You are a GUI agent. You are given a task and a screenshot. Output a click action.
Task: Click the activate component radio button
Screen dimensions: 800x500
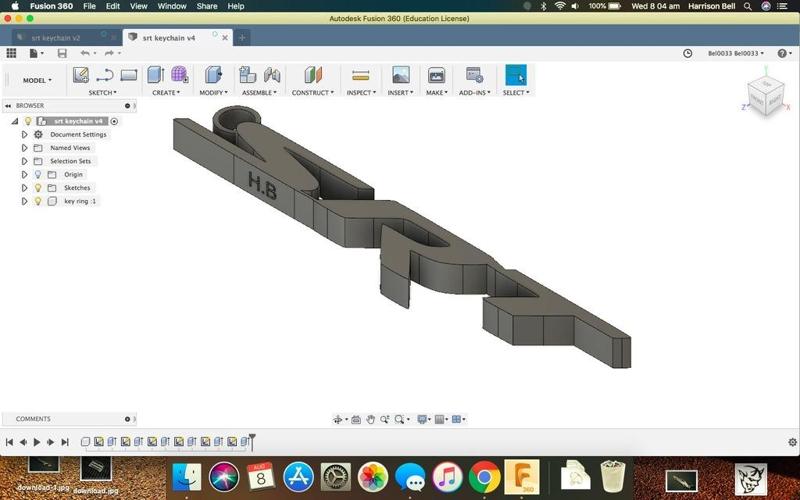pos(114,121)
